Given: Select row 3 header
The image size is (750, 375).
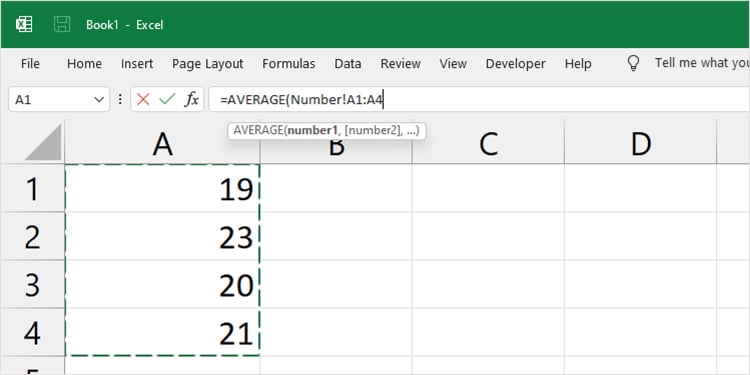Looking at the screenshot, I should [x=32, y=285].
